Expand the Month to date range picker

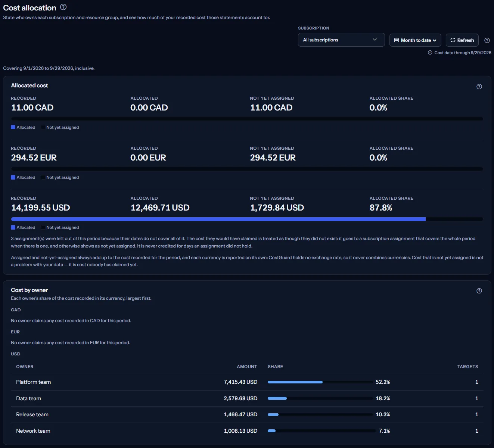click(415, 40)
